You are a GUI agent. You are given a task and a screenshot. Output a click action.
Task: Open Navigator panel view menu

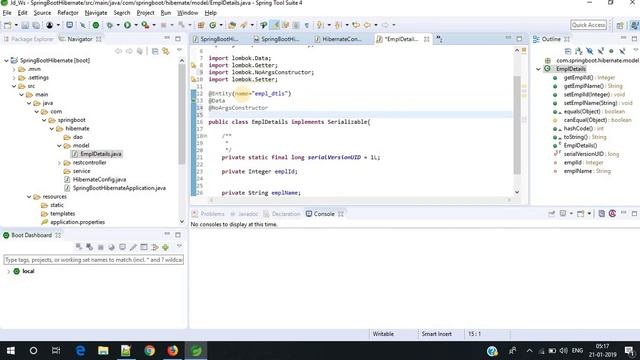pyautogui.click(x=179, y=51)
